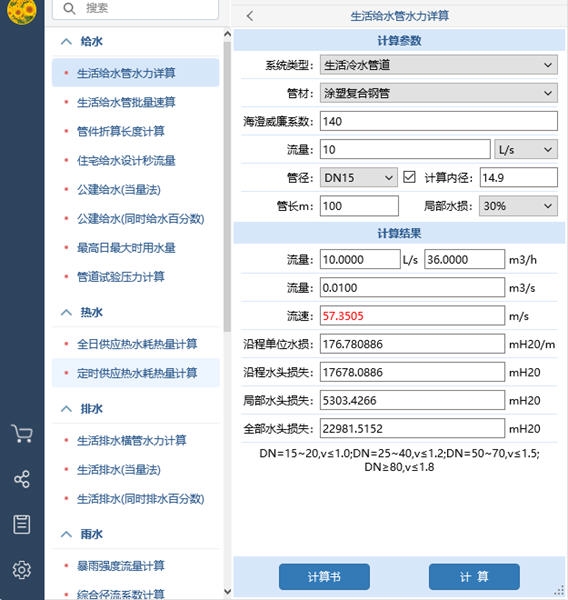This screenshot has height=600, width=568.
Task: Click the 局部水头损失 result field
Action: [412, 400]
